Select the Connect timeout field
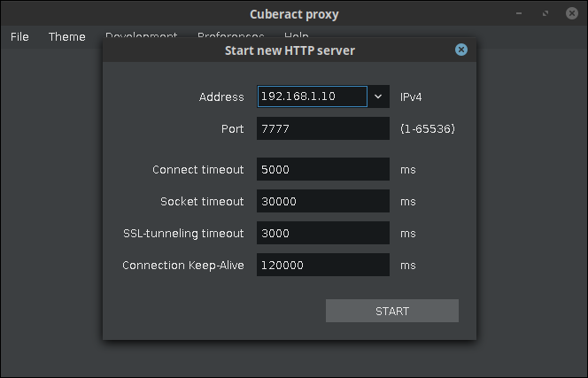This screenshot has height=378, width=588. point(323,169)
